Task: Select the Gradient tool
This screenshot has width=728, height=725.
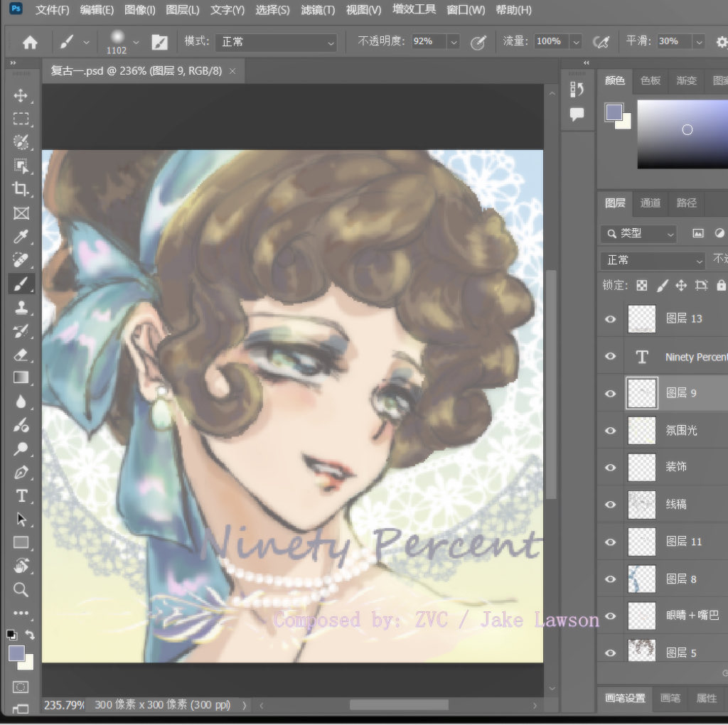Action: pos(21,378)
